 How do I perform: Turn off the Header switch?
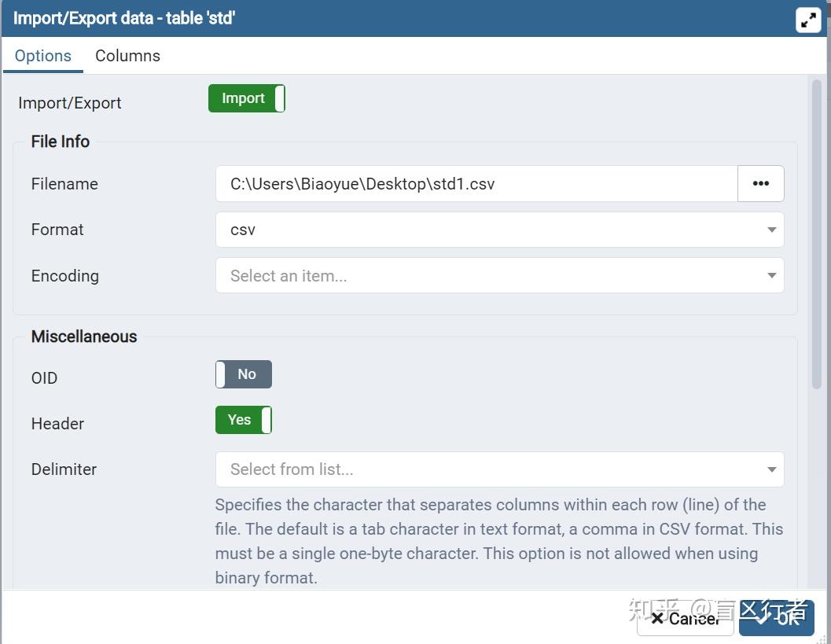pos(244,420)
